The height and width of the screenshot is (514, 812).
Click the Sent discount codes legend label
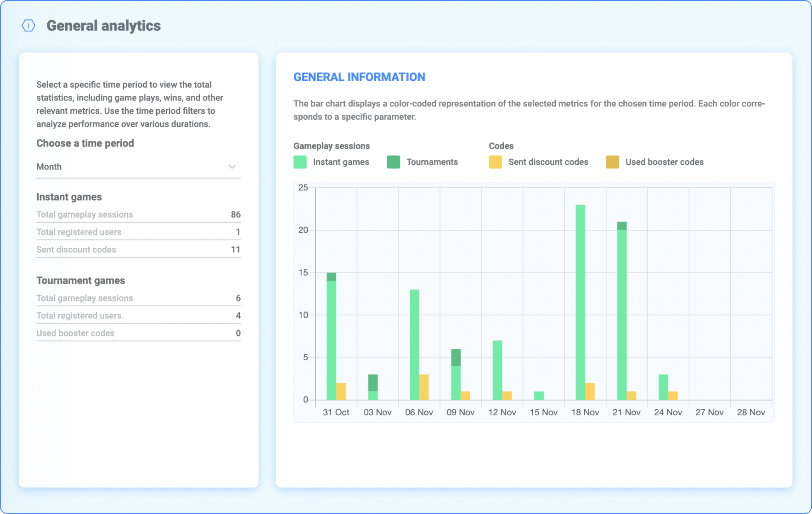pos(548,162)
